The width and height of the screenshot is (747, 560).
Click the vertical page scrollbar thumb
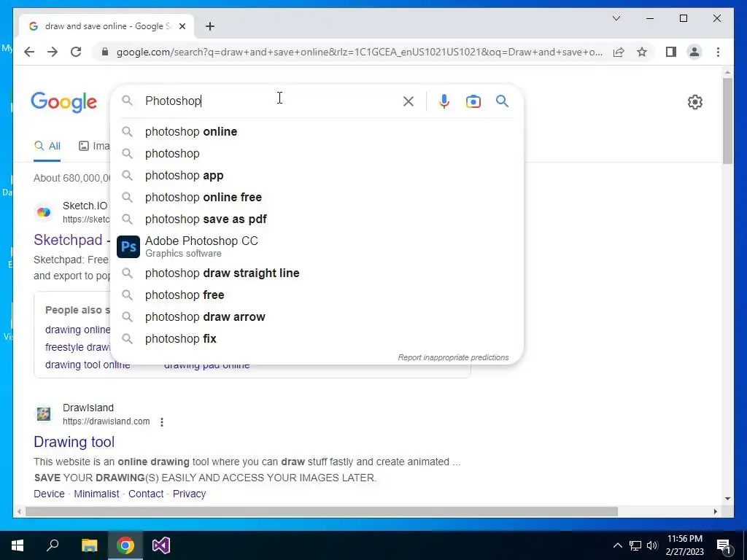(x=727, y=120)
